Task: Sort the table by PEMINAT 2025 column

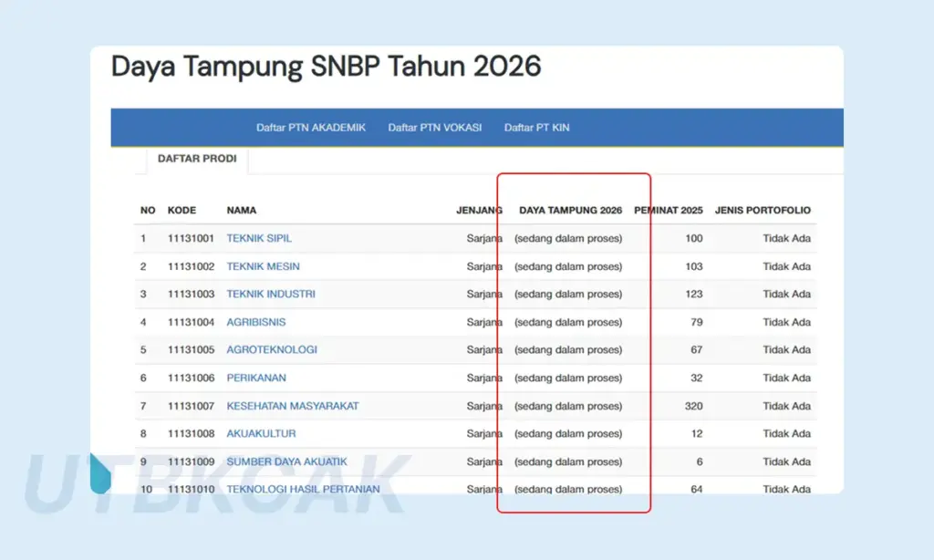Action: [x=669, y=210]
